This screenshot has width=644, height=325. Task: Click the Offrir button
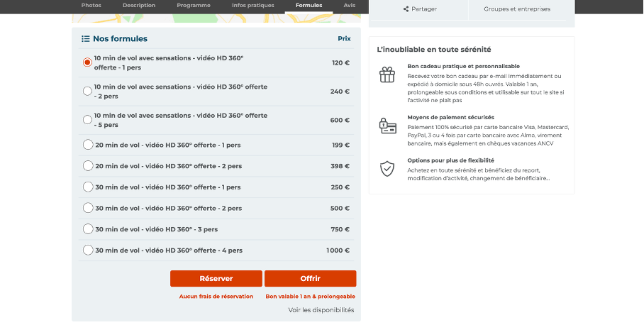click(311, 279)
